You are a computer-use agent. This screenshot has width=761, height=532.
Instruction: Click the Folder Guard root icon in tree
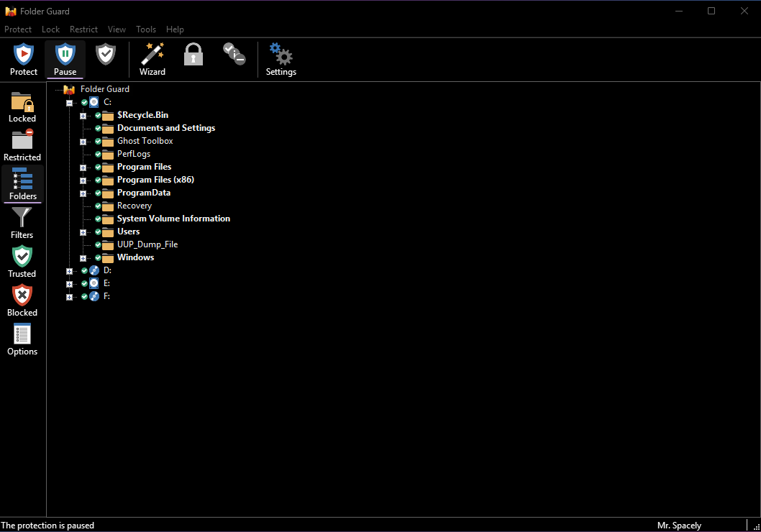click(69, 89)
